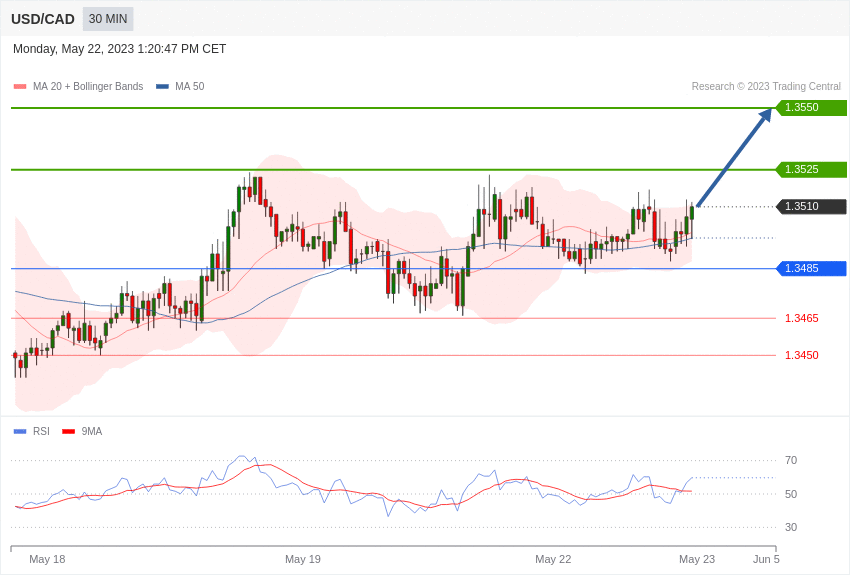Click the 1.3450 support price label
Viewport: 850px width, 576px height.
[x=802, y=355]
